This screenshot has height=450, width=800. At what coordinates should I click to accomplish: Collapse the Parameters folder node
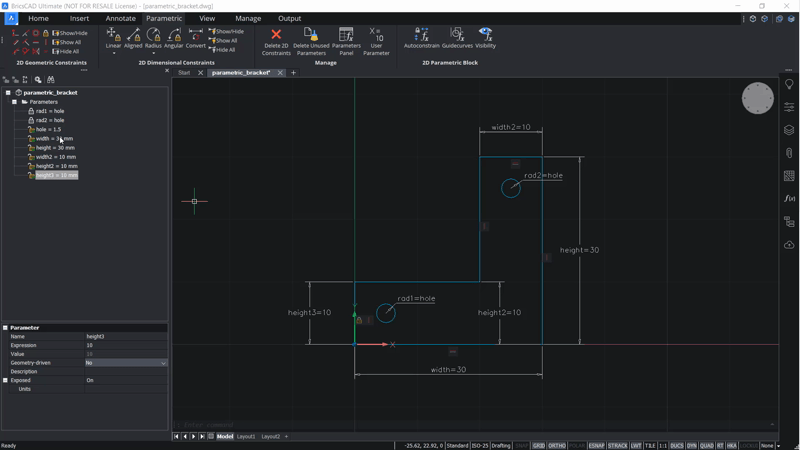(x=14, y=102)
